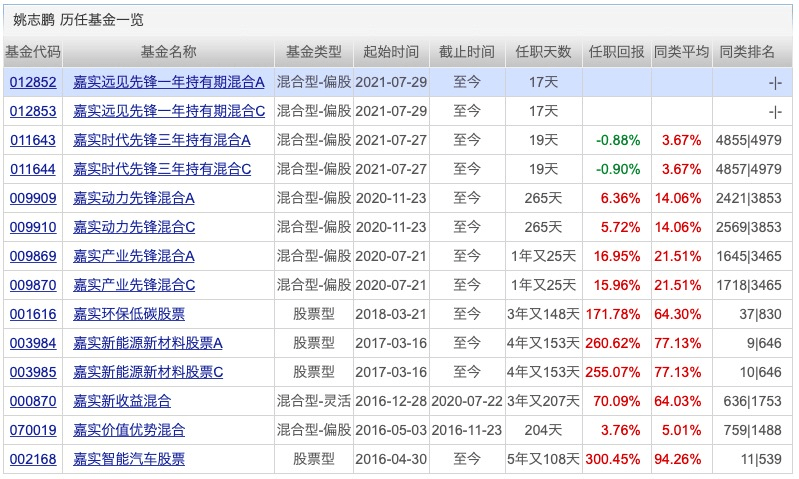Screen dimensions: 799x479
Task: Open fund code link 011644
Action: pyautogui.click(x=33, y=169)
